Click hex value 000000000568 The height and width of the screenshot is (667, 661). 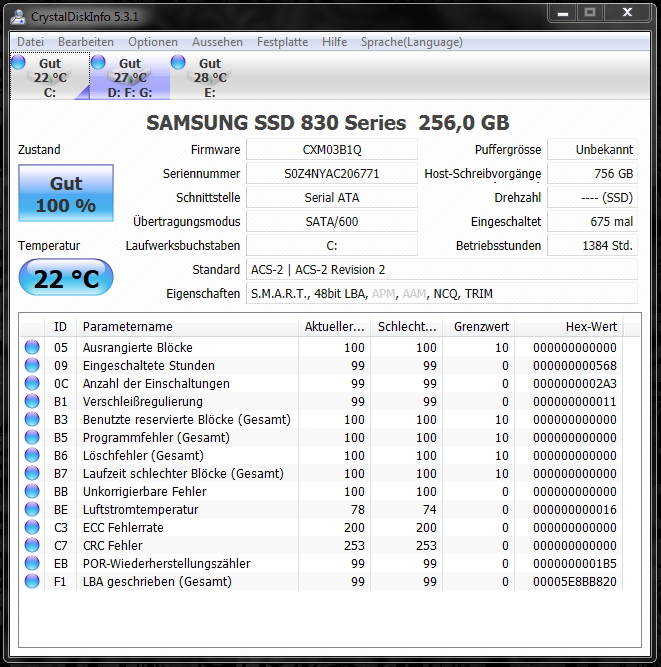(575, 365)
